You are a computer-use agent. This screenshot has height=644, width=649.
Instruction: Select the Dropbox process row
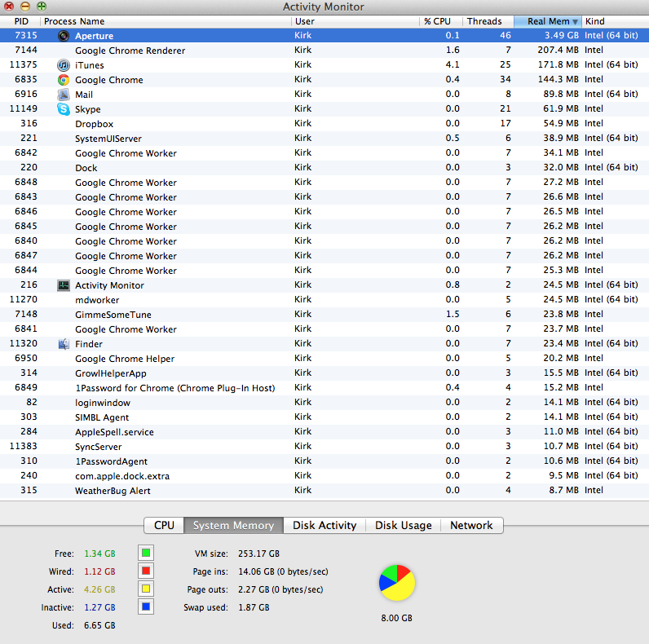(324, 124)
